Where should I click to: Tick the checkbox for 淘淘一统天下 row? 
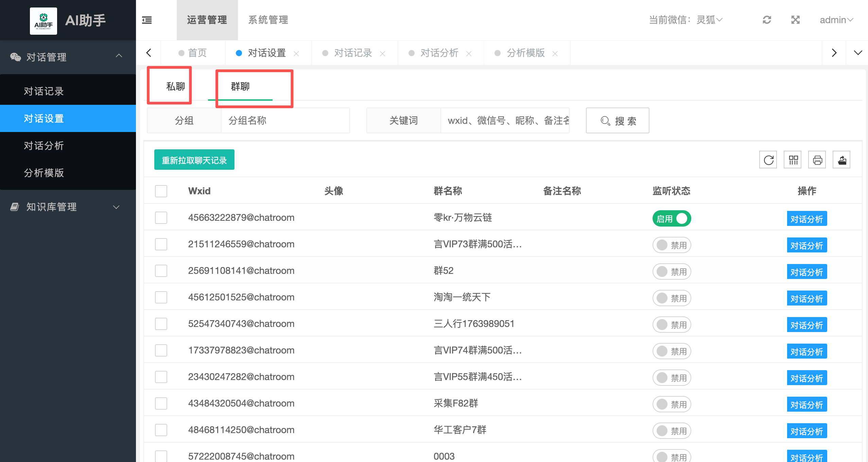click(161, 297)
